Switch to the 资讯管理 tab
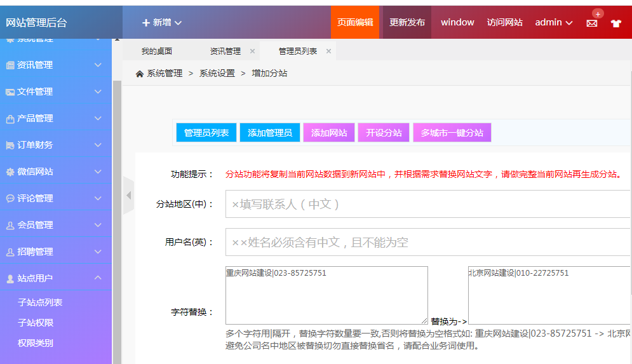Image resolution: width=632 pixels, height=364 pixels. (225, 51)
